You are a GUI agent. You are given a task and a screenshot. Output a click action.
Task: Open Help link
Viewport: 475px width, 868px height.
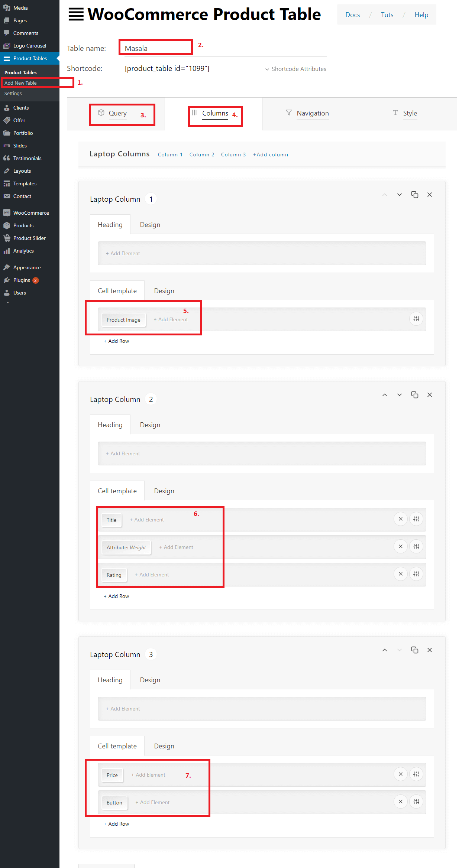point(421,15)
